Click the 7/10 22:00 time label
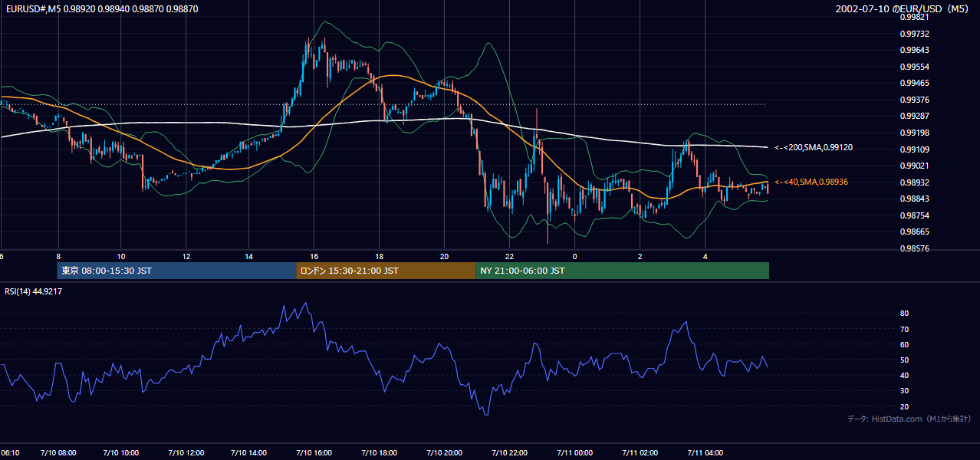Screen dimensions: 980x460 click(x=510, y=453)
